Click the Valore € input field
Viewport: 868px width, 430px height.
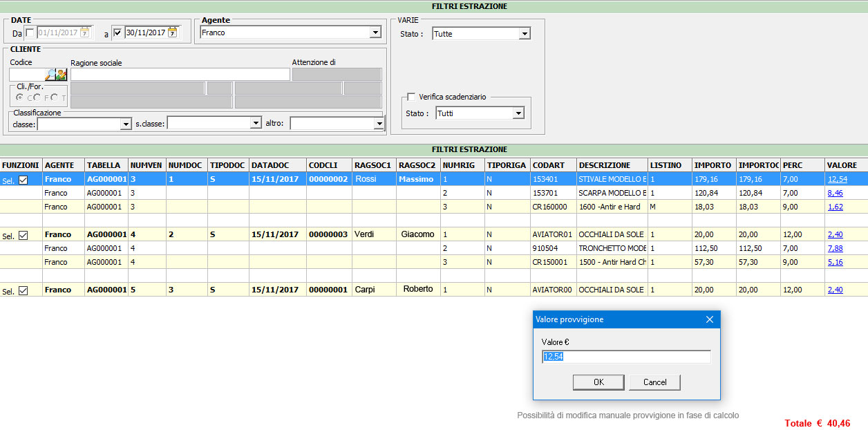click(x=625, y=357)
